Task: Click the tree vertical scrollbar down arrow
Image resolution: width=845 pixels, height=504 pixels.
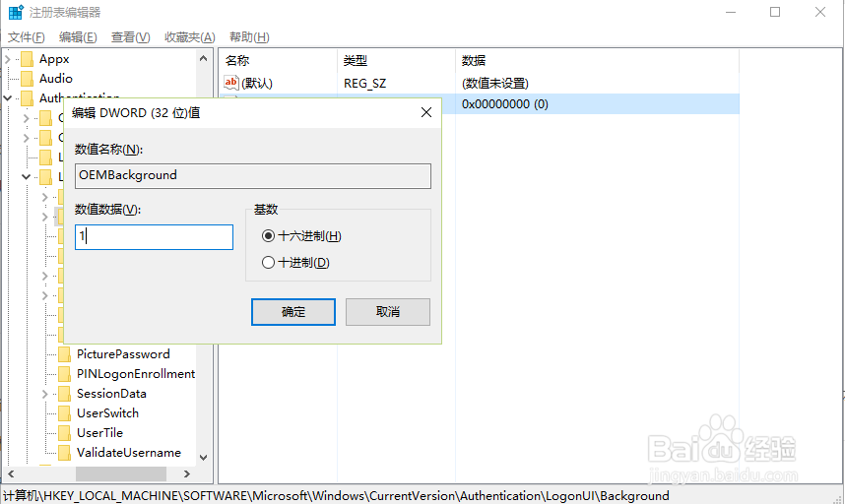Action: (x=203, y=458)
